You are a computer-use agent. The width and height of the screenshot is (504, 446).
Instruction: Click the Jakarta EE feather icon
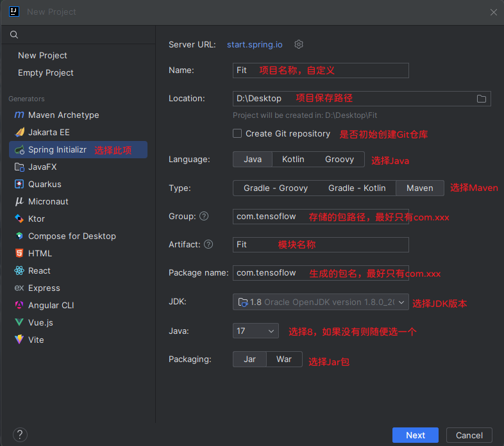click(x=19, y=132)
